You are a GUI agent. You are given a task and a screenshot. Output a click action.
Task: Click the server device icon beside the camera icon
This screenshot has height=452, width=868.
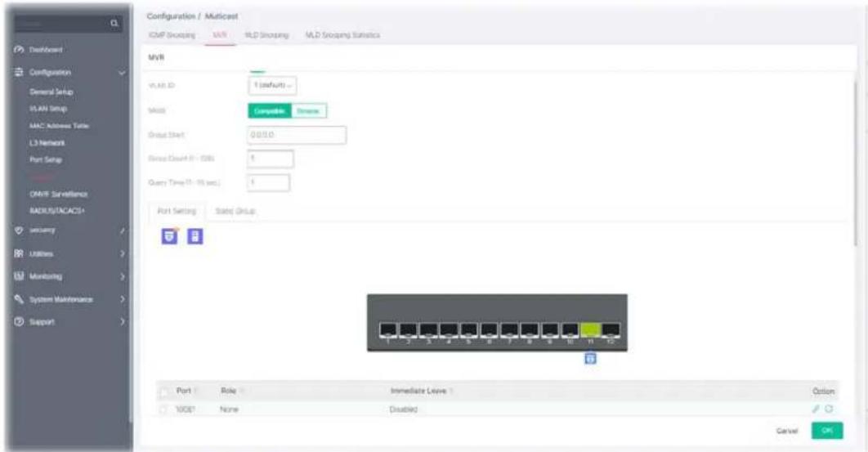[195, 236]
